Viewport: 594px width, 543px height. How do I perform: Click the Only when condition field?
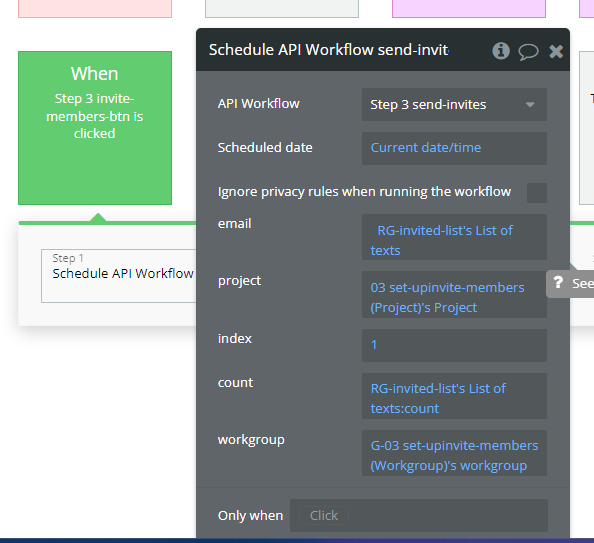[419, 515]
